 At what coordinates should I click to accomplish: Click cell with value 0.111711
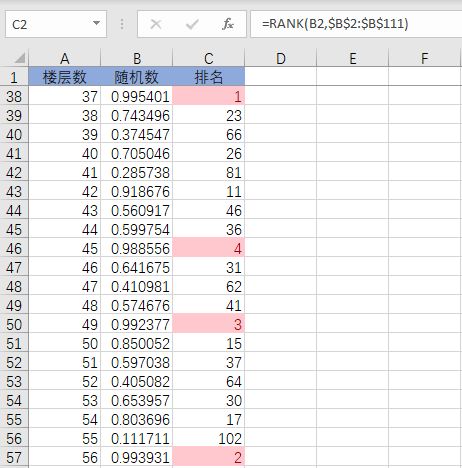[137, 438]
